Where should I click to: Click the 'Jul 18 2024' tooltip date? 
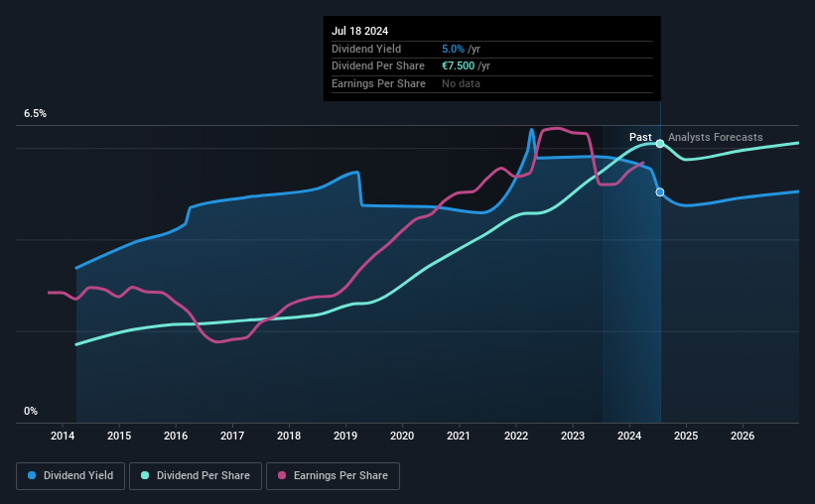point(359,31)
